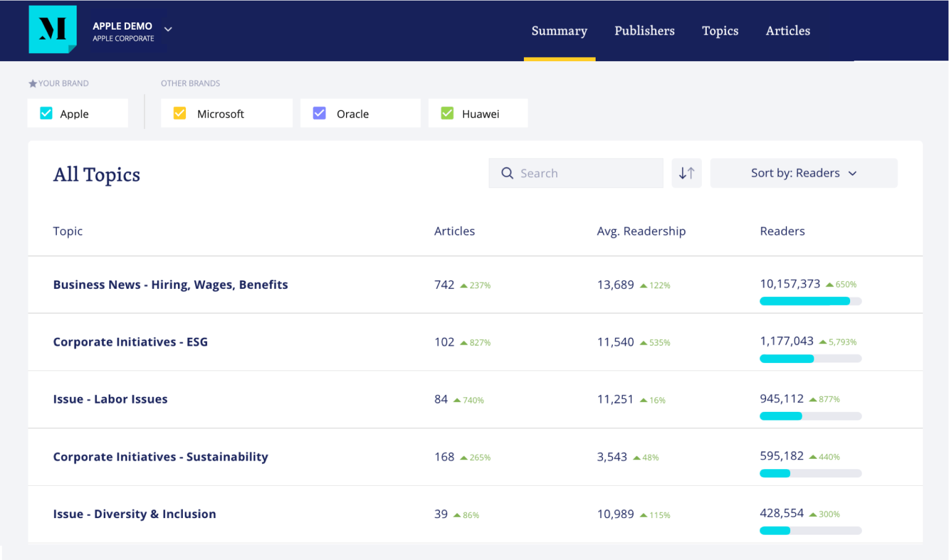The height and width of the screenshot is (560, 949).
Task: Uncheck the Huawei brand checkbox
Action: point(447,114)
